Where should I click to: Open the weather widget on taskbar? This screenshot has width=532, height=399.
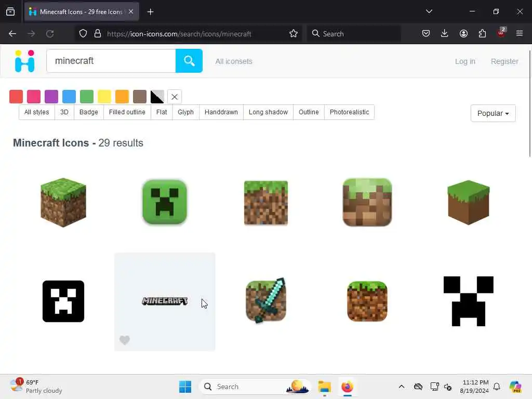coord(36,387)
